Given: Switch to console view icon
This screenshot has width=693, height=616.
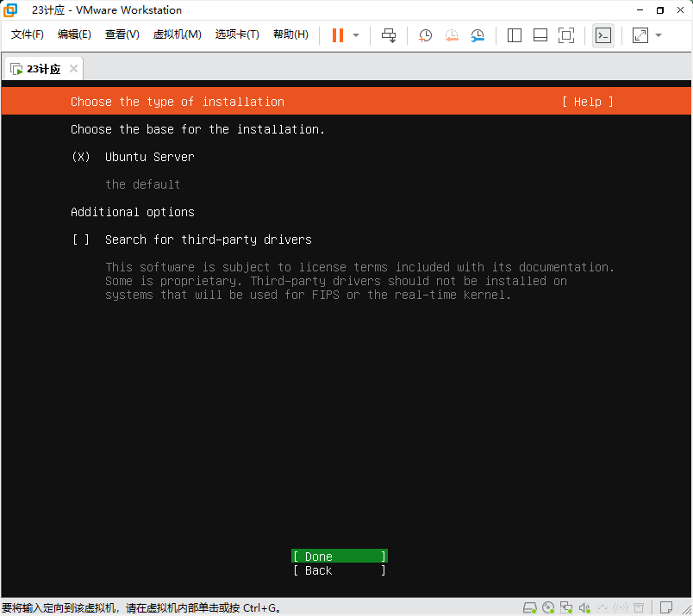Looking at the screenshot, I should coord(603,35).
